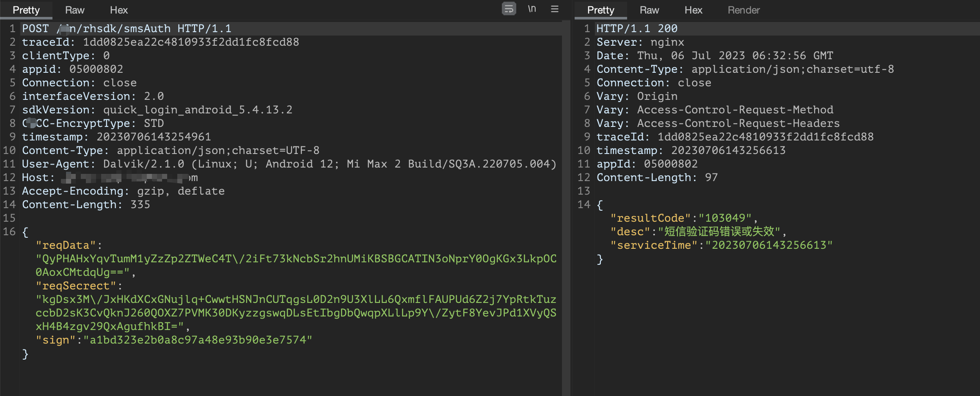Click the "desc" line with Chinese message
Image resolution: width=980 pixels, height=396 pixels.
[698, 232]
